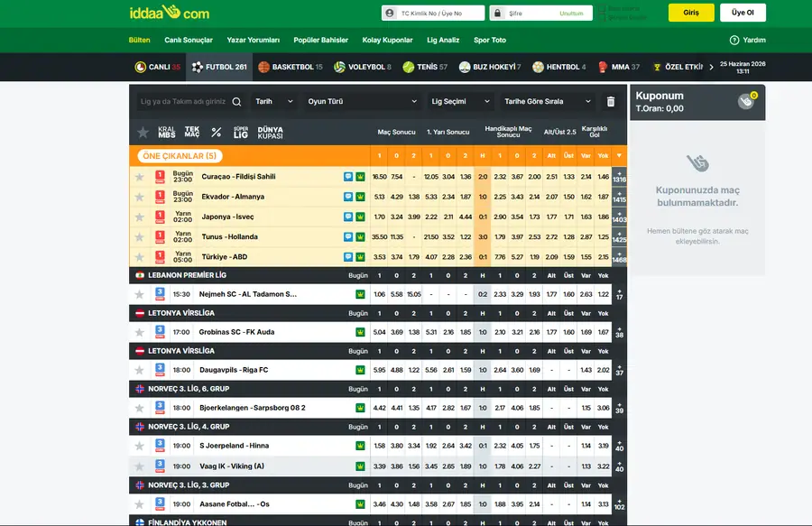Tick the Beni Hatırla checkbox
812x526 pixels.
click(602, 9)
